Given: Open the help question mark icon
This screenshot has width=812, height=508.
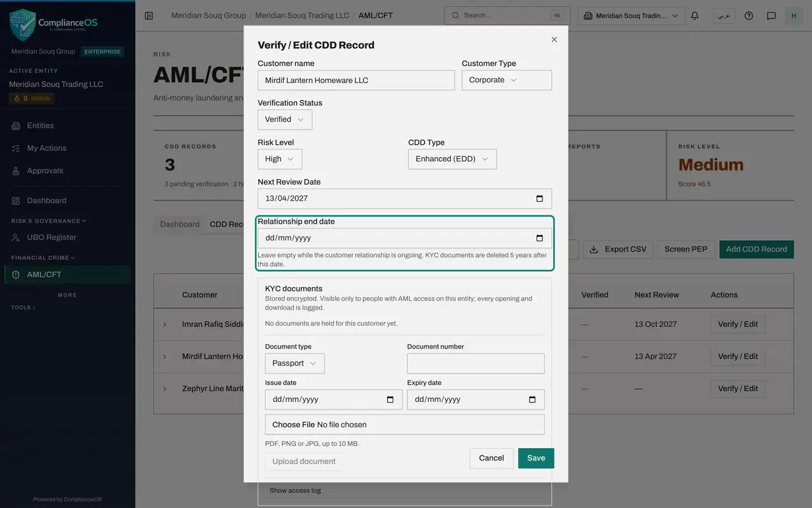Looking at the screenshot, I should coord(749,15).
